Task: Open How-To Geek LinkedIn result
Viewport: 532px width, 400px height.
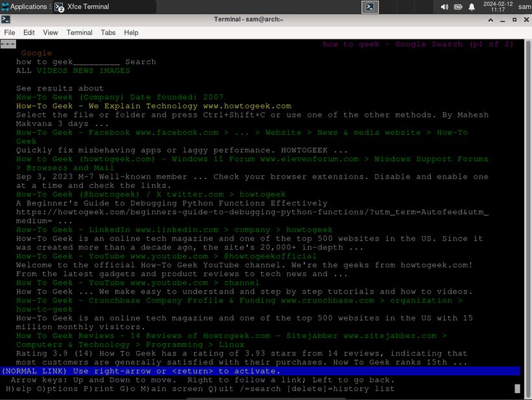Action: [174, 230]
